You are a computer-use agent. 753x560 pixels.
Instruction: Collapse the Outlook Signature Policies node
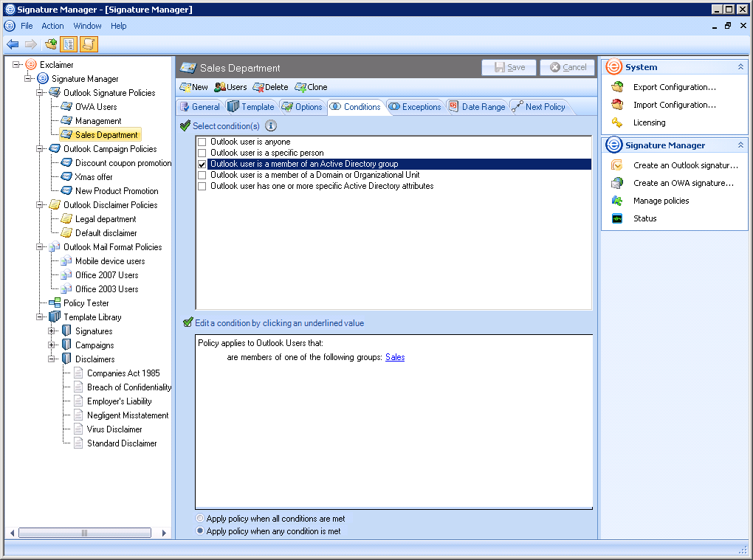(x=40, y=93)
